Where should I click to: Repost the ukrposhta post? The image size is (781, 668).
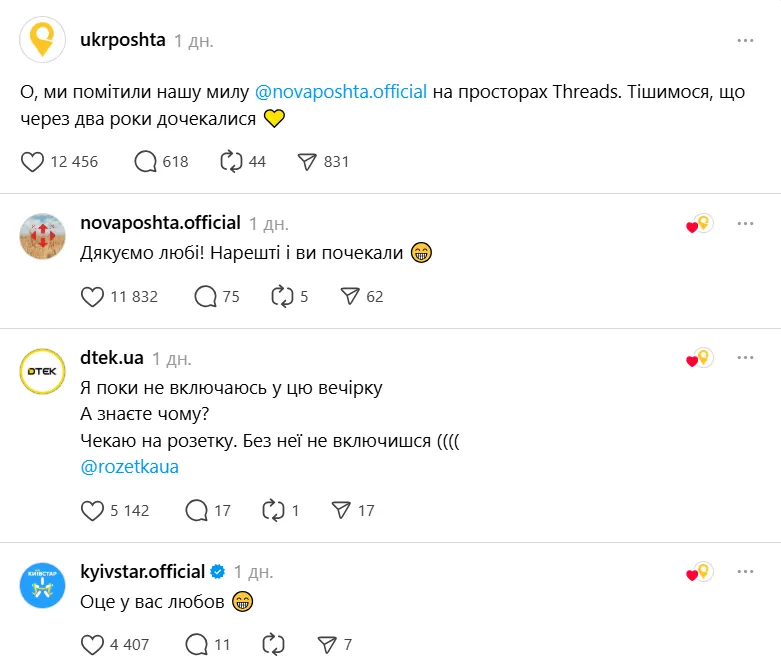[232, 161]
